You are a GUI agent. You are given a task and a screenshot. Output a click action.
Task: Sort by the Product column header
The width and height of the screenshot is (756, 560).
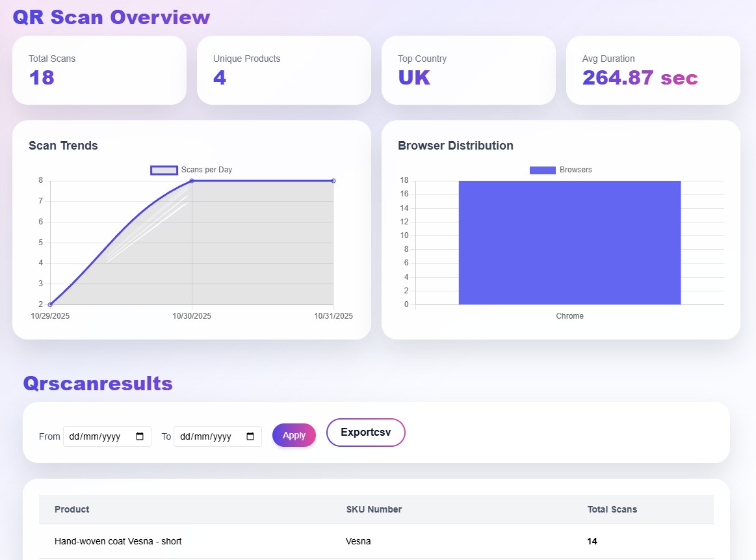(x=72, y=509)
